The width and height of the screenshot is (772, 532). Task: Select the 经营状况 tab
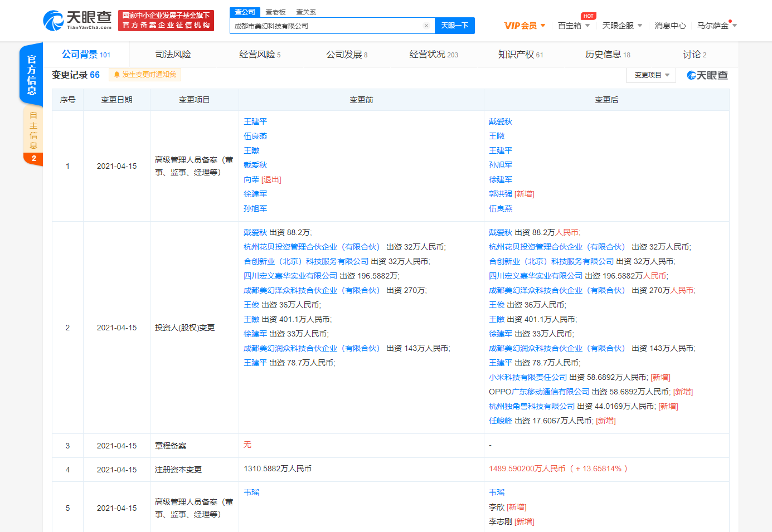[x=434, y=55]
